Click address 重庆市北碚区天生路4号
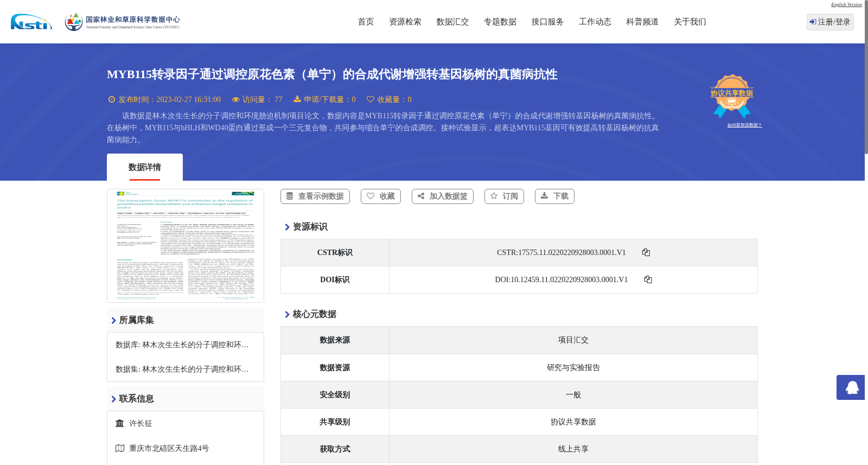This screenshot has width=868, height=465. click(x=169, y=448)
